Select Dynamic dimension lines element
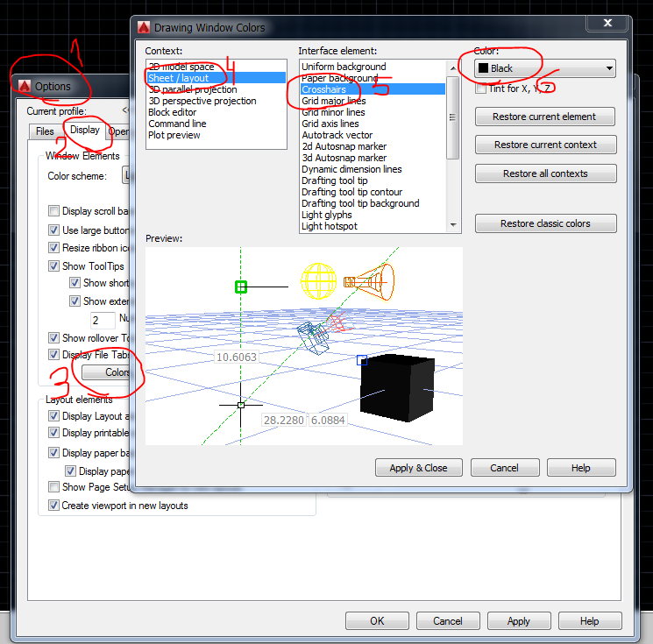This screenshot has height=644, width=653. pos(373,169)
